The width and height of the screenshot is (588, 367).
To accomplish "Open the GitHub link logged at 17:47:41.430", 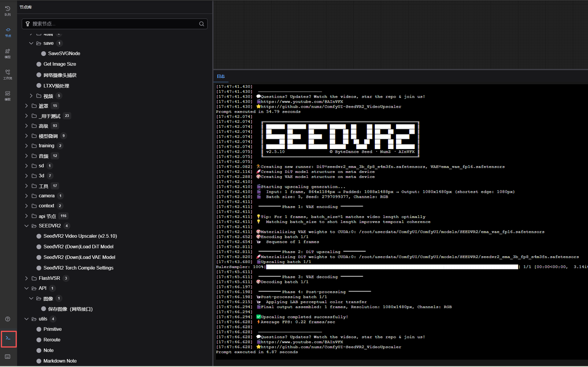I will pos(331,107).
